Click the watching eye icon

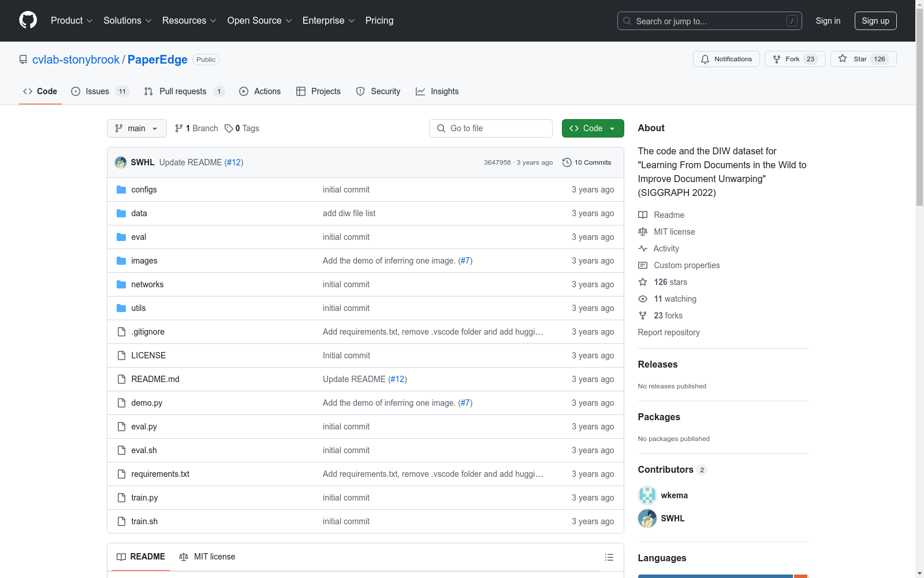coord(643,299)
